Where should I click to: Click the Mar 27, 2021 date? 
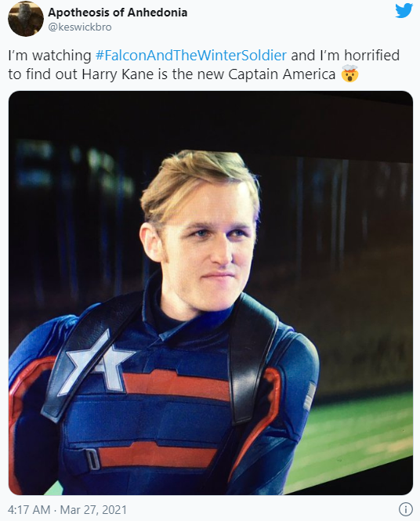click(93, 510)
